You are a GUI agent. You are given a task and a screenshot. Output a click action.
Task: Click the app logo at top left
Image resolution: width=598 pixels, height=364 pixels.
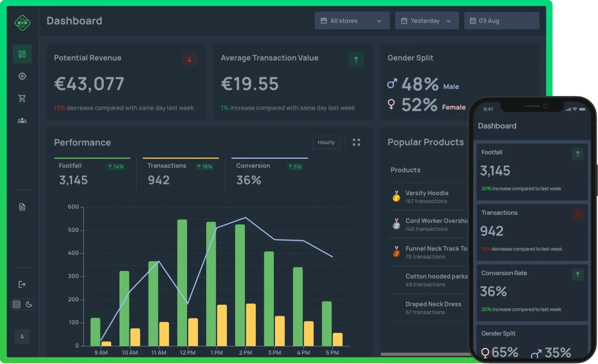coord(22,23)
